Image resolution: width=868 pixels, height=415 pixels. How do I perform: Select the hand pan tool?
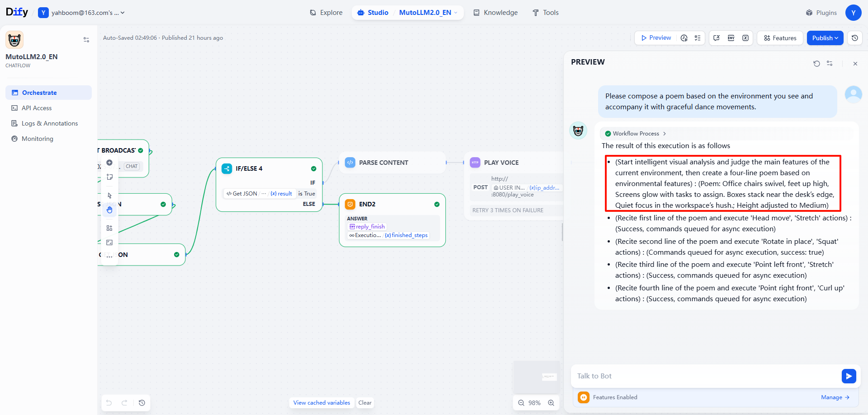(109, 210)
